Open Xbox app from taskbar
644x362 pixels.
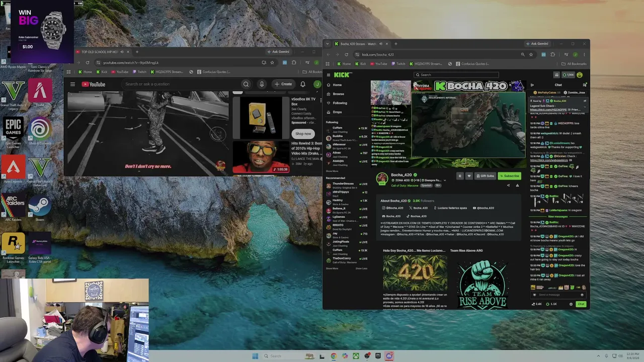[356, 356]
